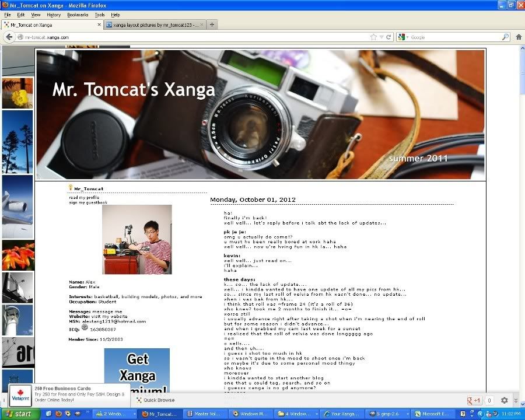Click the orange lilies sidebar thumbnail
The width and height of the screenshot is (525, 420).
point(19,256)
